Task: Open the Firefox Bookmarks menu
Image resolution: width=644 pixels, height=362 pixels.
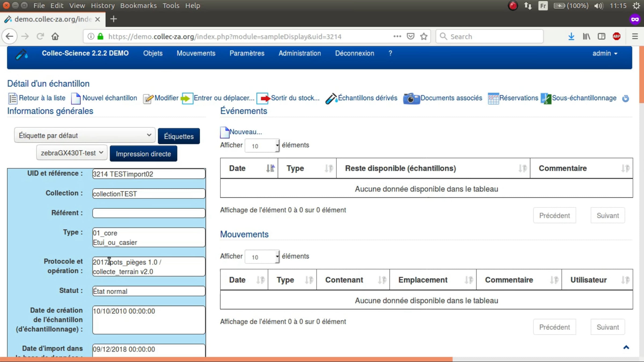Action: point(138,6)
